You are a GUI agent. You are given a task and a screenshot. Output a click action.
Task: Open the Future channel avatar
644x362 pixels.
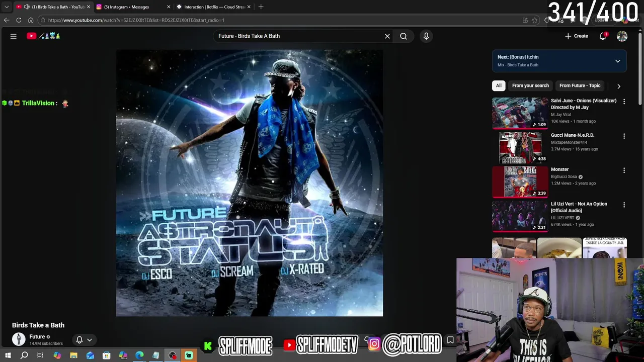(19, 339)
